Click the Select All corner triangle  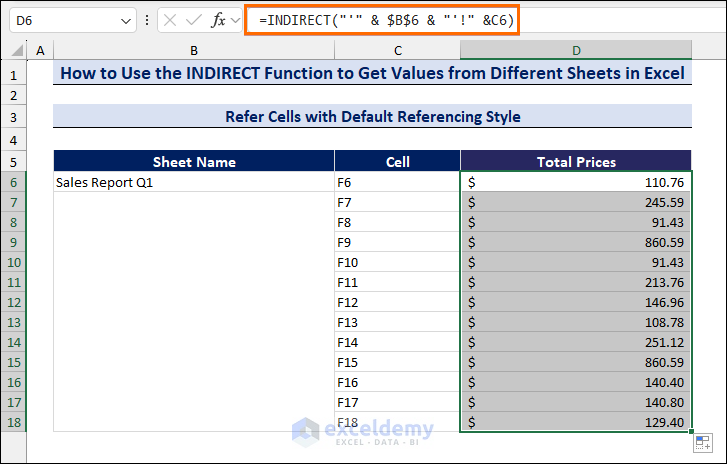pos(15,50)
